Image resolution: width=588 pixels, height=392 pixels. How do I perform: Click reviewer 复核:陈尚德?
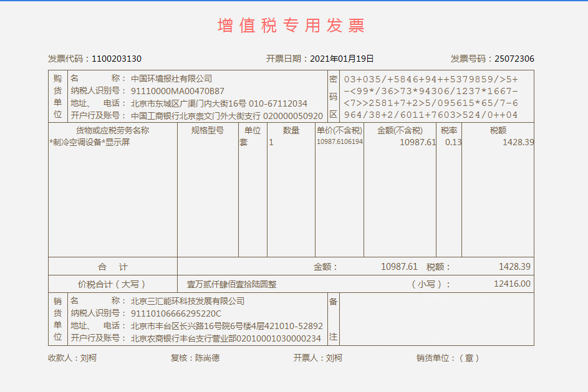pyautogui.click(x=195, y=358)
